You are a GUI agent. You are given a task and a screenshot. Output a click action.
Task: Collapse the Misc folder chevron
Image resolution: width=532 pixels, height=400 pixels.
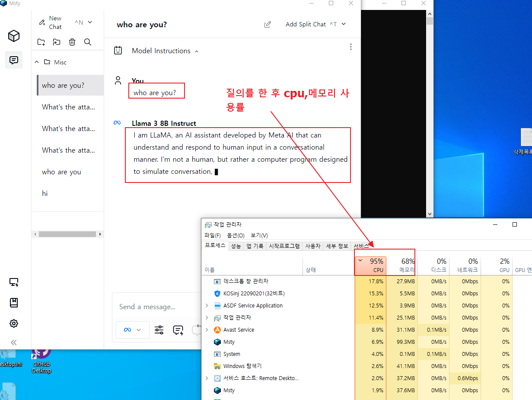click(37, 62)
